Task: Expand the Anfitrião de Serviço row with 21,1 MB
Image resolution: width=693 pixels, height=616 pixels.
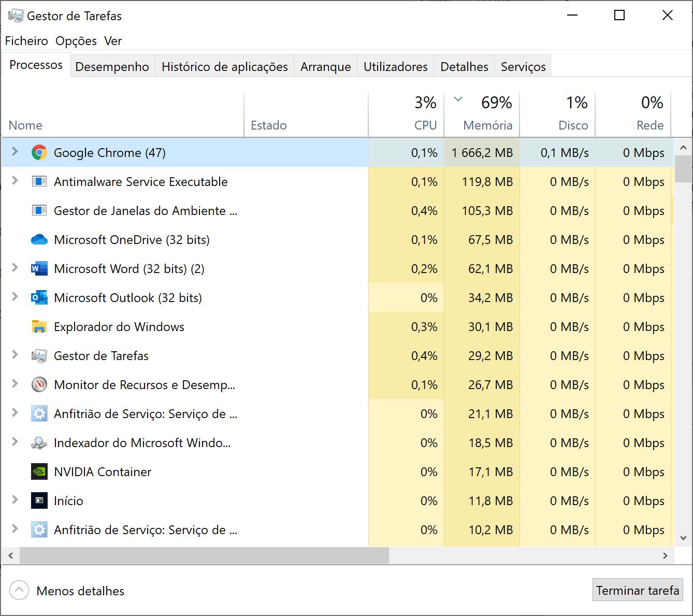Action: (15, 413)
